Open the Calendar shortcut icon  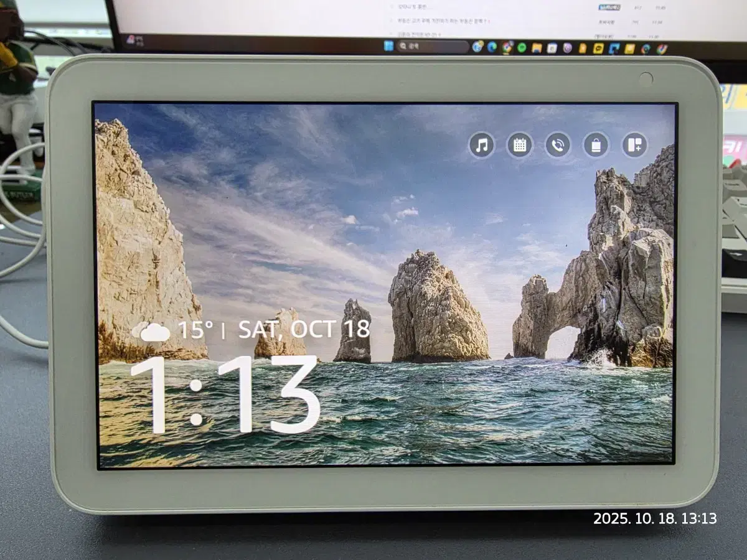(x=519, y=146)
